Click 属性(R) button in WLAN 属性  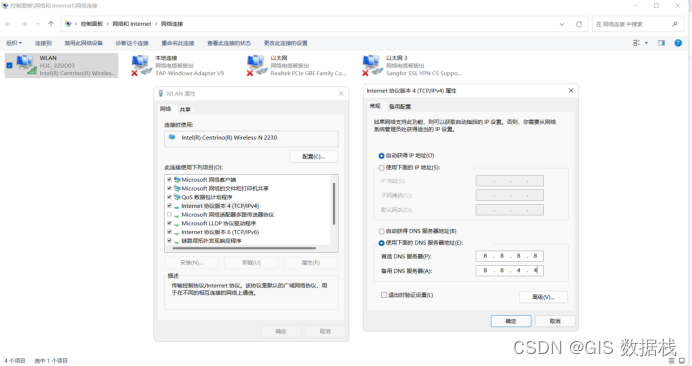[x=311, y=263]
